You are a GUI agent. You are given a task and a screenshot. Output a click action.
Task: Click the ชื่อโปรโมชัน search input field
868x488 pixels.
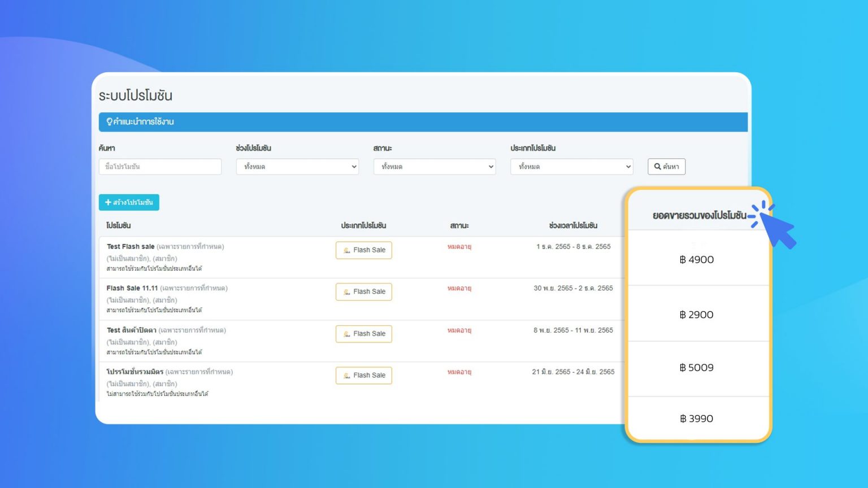[160, 166]
